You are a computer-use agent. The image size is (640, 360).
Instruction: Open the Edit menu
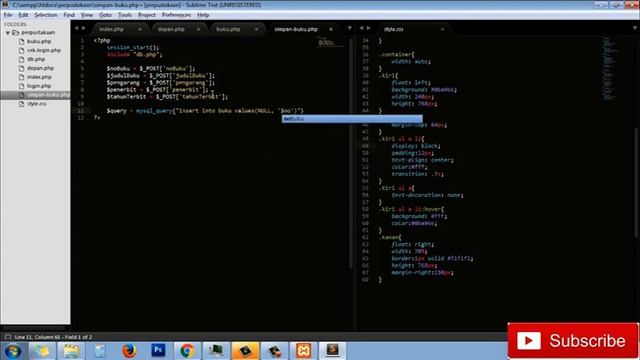pyautogui.click(x=23, y=15)
